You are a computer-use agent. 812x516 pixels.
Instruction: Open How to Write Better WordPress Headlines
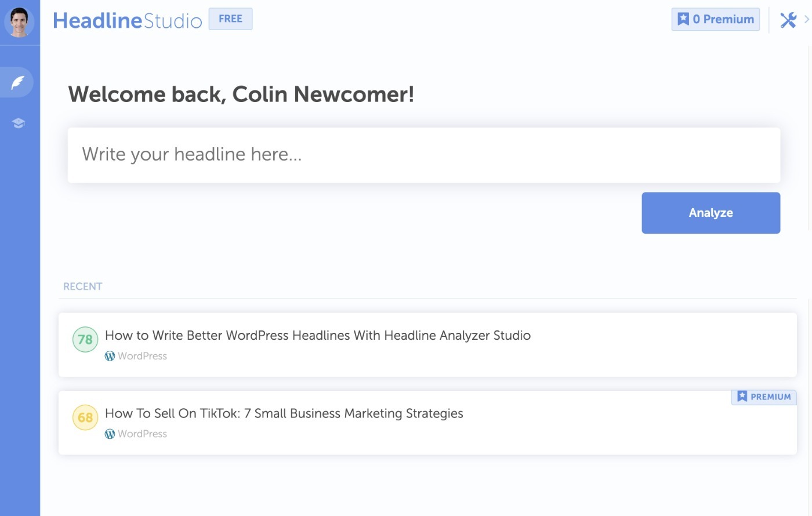click(317, 335)
